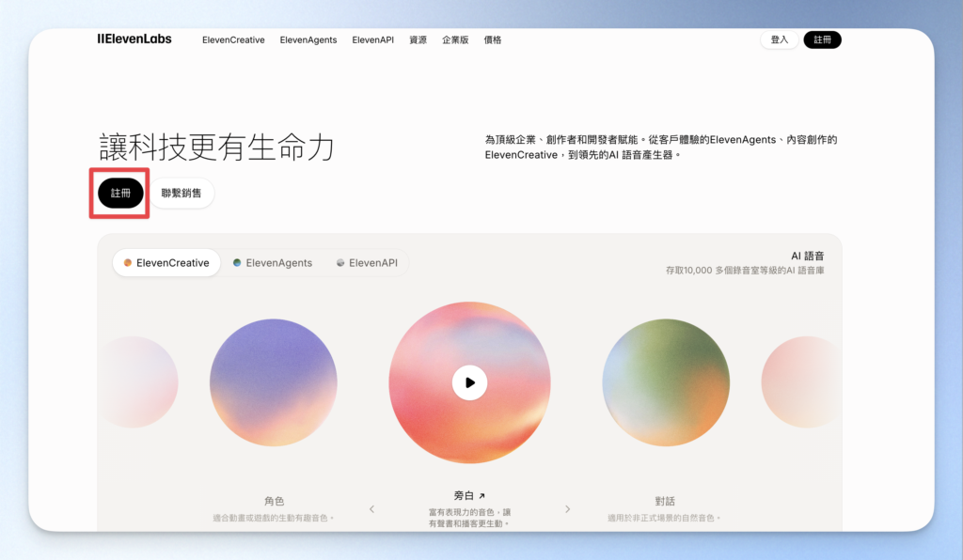Viewport: 963px width, 560px height.
Task: Open the 價格 pricing page
Action: pos(493,39)
